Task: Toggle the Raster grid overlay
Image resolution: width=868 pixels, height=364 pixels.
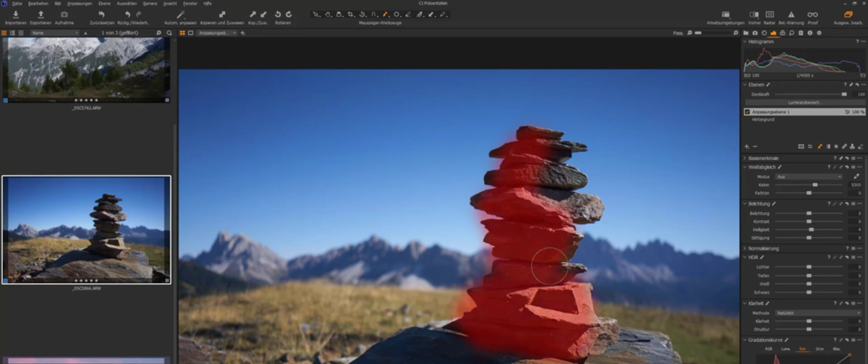Action: pyautogui.click(x=770, y=14)
